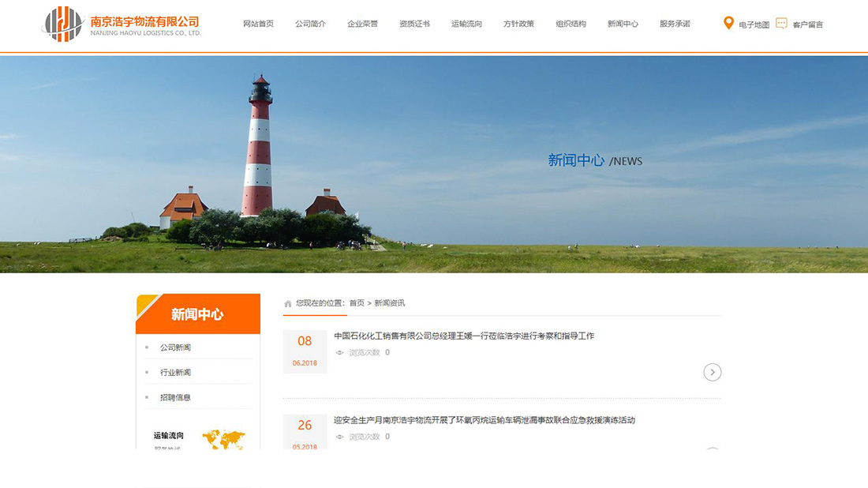Click the 08 06.2018 date box
Image resolution: width=868 pixels, height=488 pixels.
[x=305, y=351]
